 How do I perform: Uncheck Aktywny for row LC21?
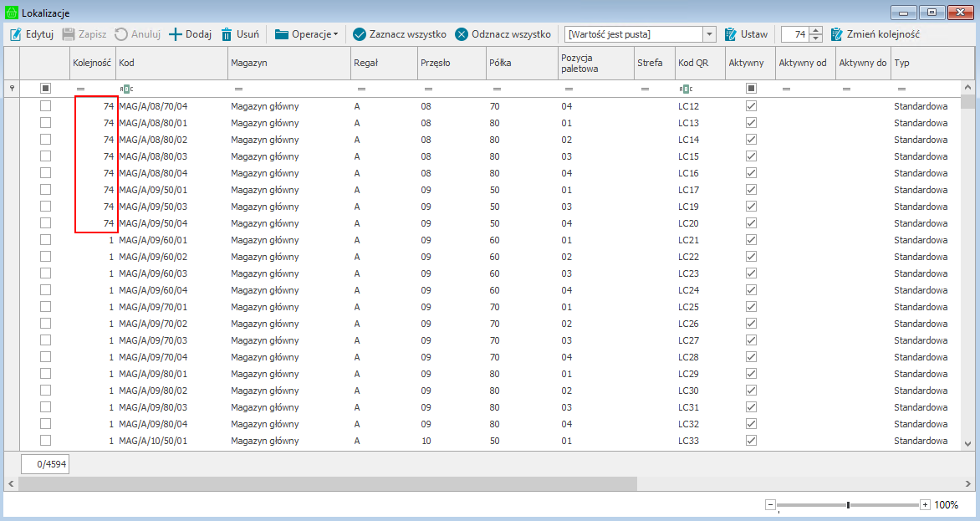(x=751, y=240)
